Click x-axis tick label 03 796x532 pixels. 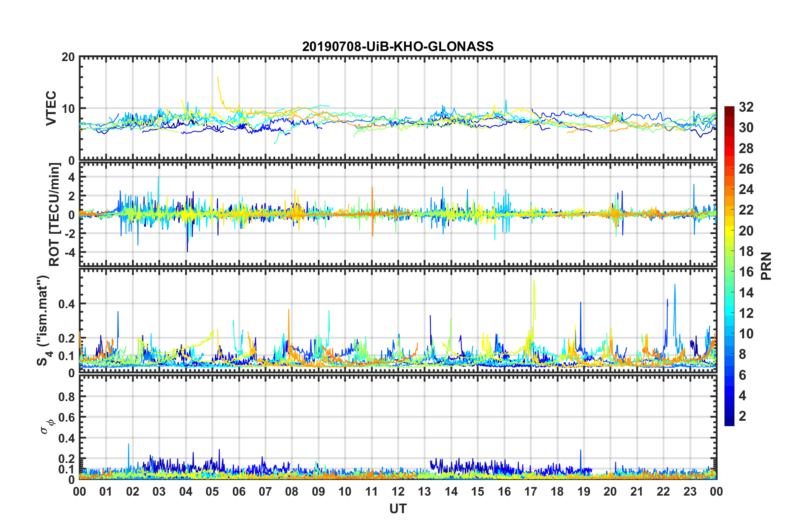tap(159, 491)
